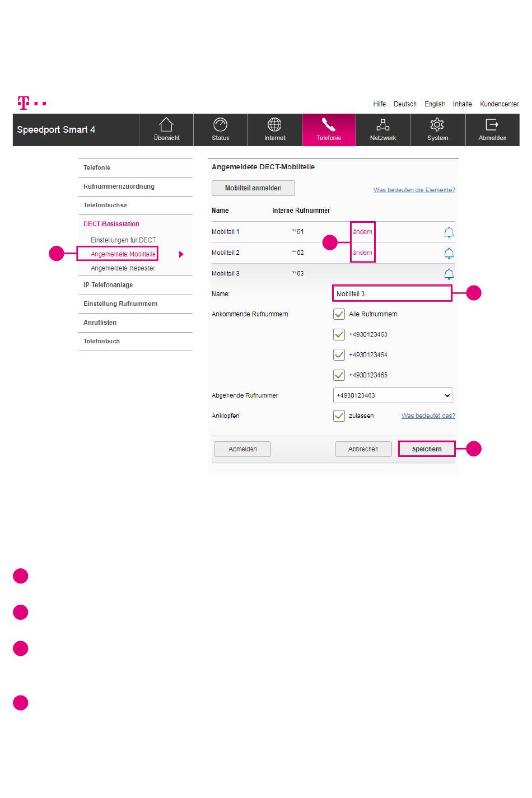Click ändern for Mobilteil 2
The width and height of the screenshot is (532, 798).
pos(362,253)
